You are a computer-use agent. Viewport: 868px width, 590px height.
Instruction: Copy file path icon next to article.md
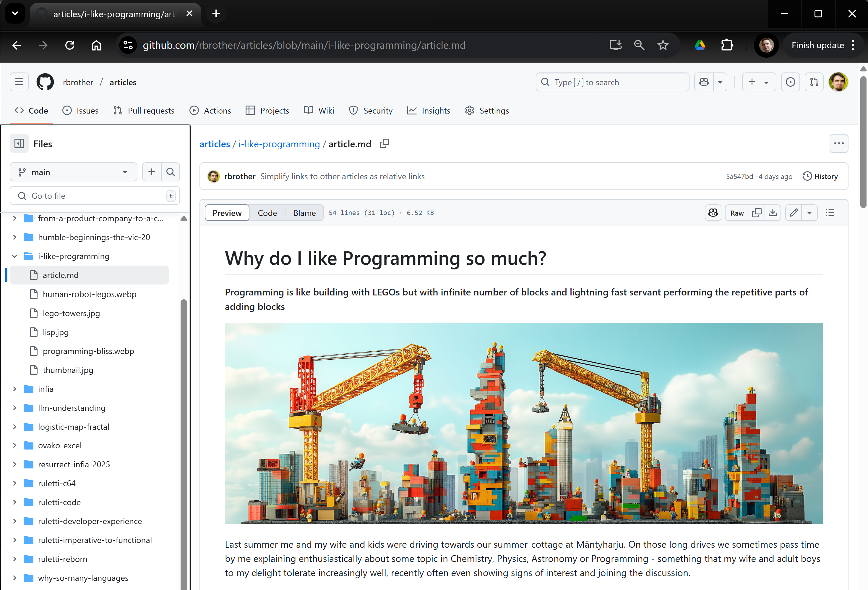(x=384, y=144)
